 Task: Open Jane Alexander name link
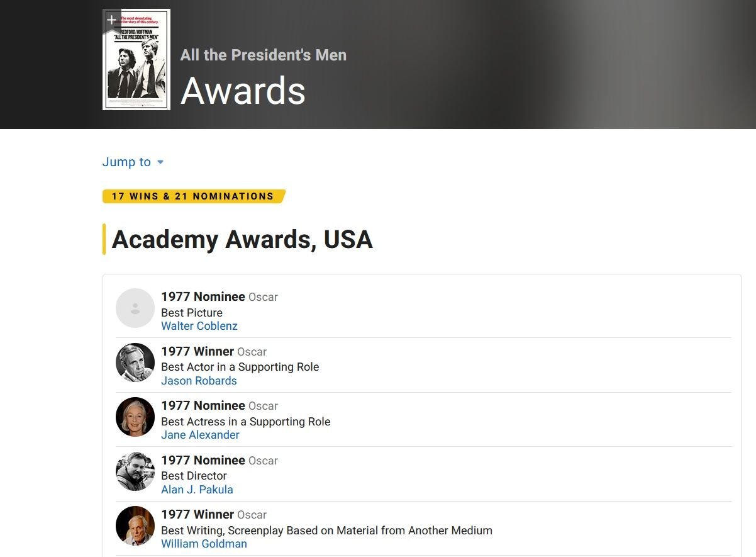tap(200, 435)
